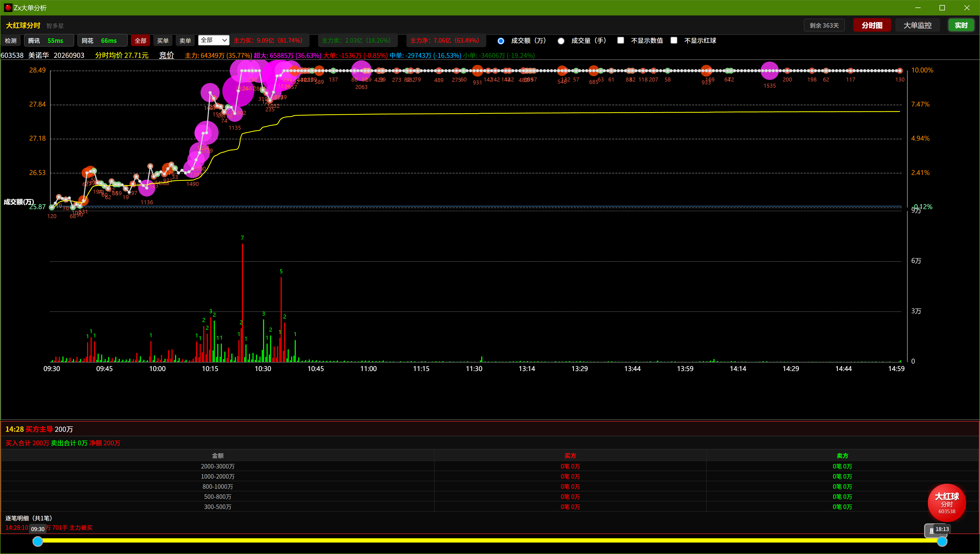Click the magenta ball labeled 2063
The image size is (980, 554).
coord(361,71)
